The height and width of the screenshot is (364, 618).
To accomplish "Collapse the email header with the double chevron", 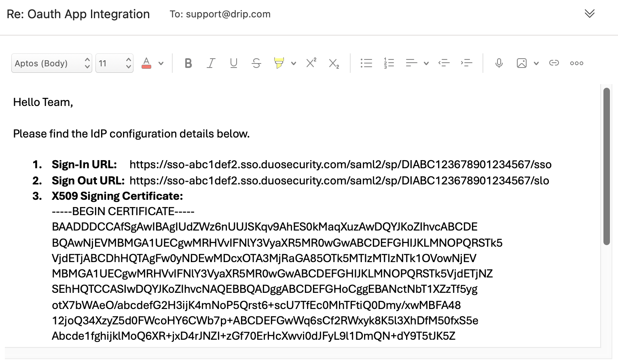I will pyautogui.click(x=589, y=13).
